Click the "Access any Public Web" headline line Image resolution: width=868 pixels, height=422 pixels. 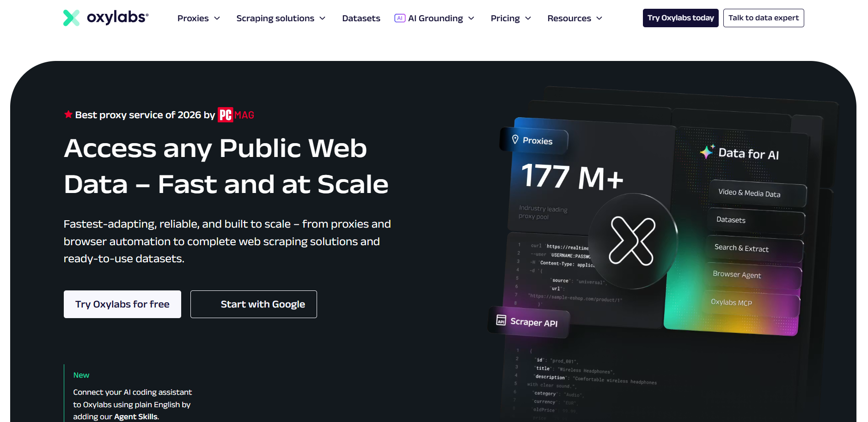(x=215, y=148)
